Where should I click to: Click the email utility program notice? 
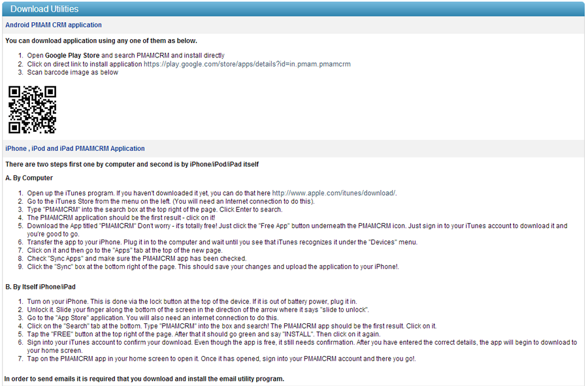click(x=144, y=379)
